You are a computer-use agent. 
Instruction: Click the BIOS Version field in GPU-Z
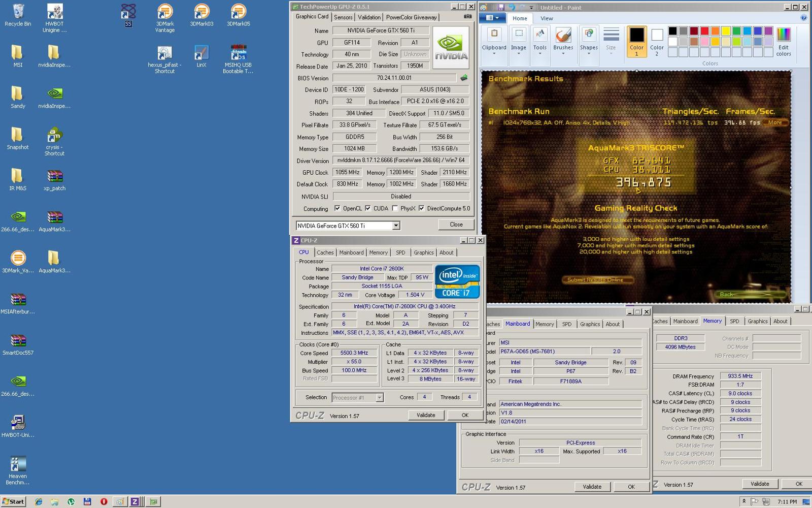394,78
